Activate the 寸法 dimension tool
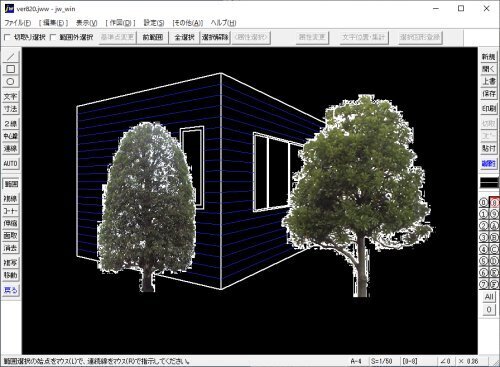Screen dimensions: 500x367 (11, 109)
